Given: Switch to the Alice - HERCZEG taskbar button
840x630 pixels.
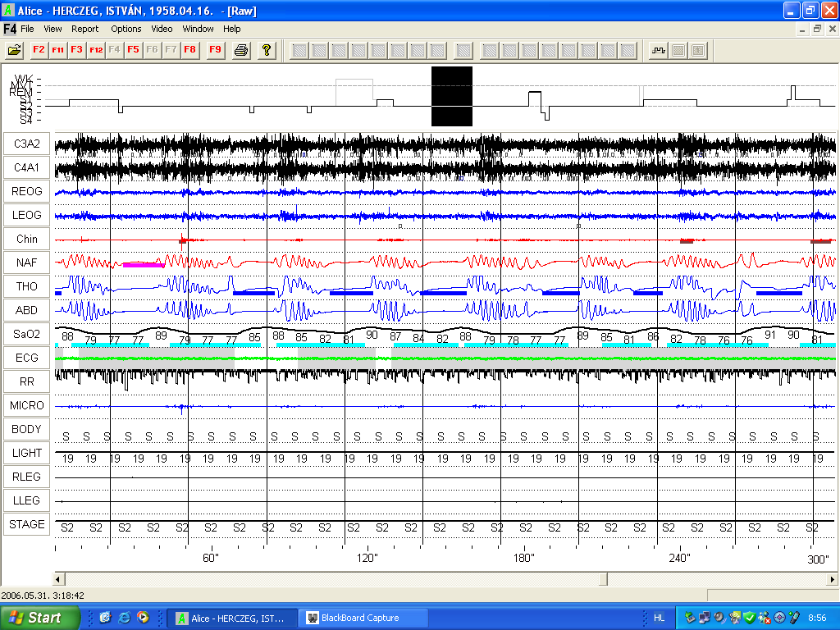Looking at the screenshot, I should click(231, 619).
